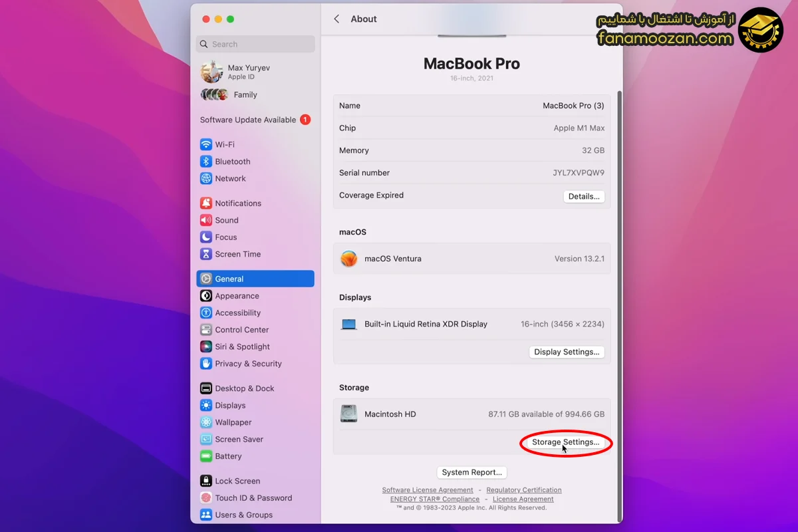Open the Screen Saver icon
This screenshot has height=532, width=798.
tap(206, 439)
